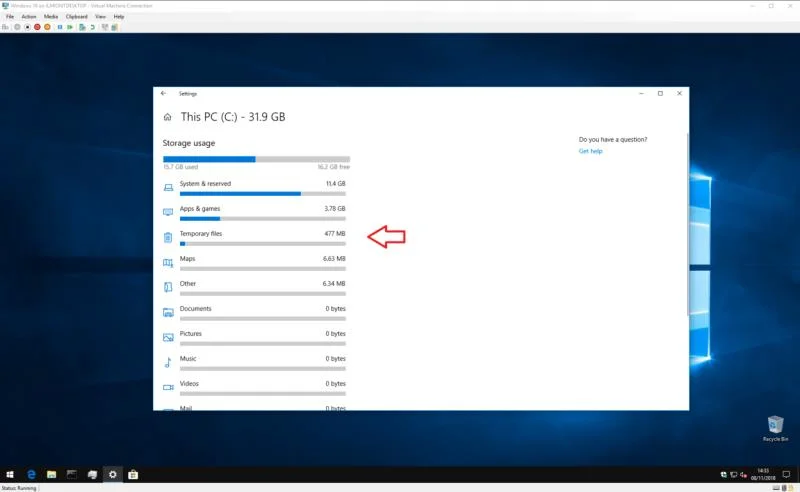Open Microsoft Store from the taskbar

coord(133,475)
